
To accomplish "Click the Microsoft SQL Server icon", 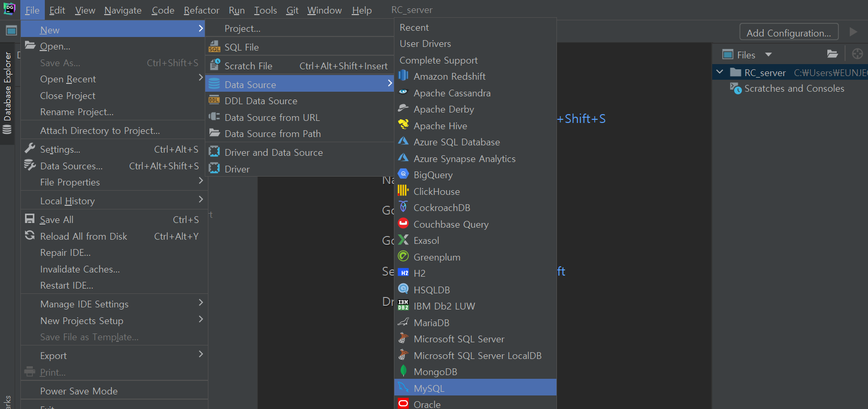I will coord(403,338).
